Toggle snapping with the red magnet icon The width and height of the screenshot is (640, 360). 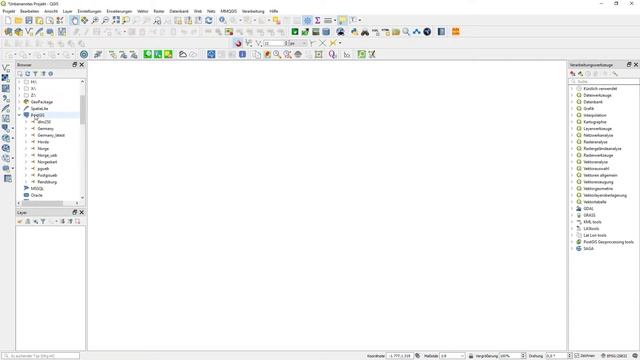pos(238,43)
